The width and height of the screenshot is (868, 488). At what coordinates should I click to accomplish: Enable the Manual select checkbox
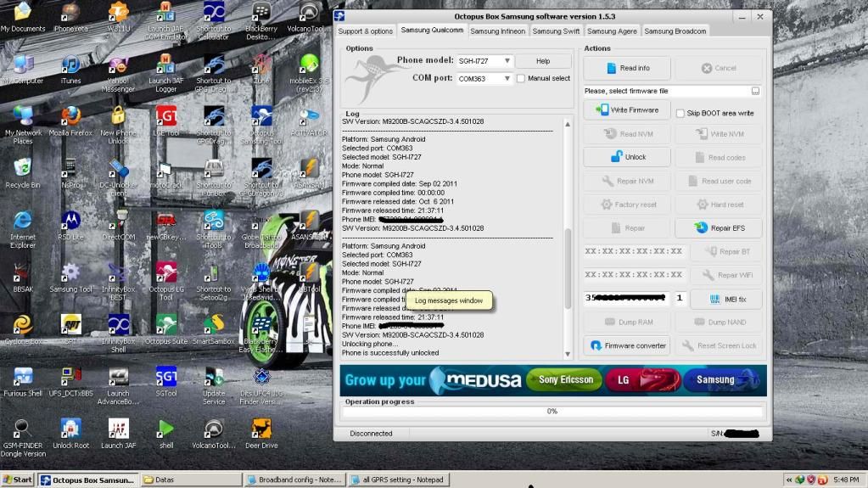521,79
